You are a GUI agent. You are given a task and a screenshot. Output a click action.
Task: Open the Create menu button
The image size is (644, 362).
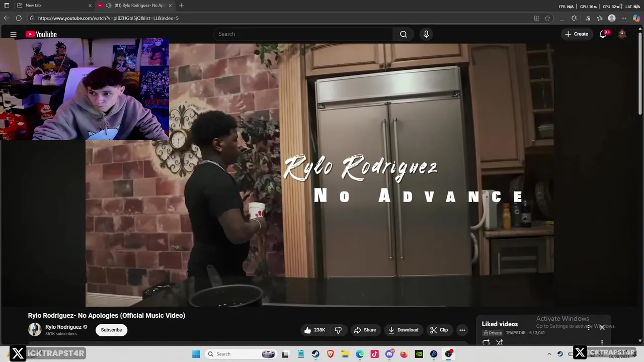576,34
